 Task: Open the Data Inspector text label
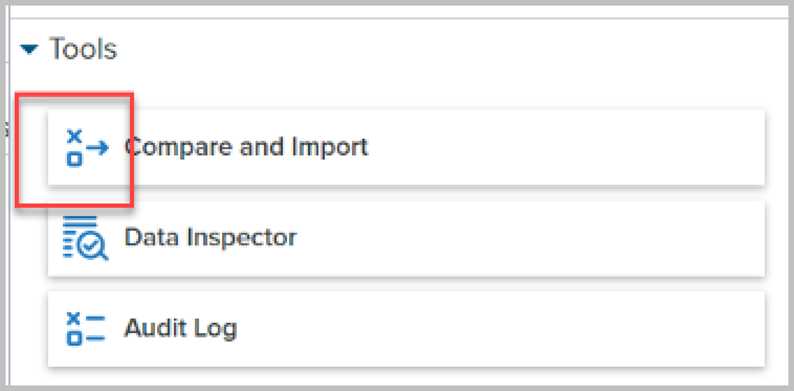pos(211,237)
